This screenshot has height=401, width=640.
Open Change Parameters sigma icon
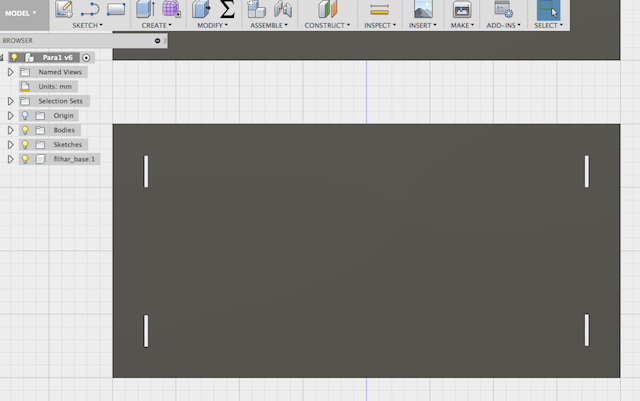(x=227, y=9)
